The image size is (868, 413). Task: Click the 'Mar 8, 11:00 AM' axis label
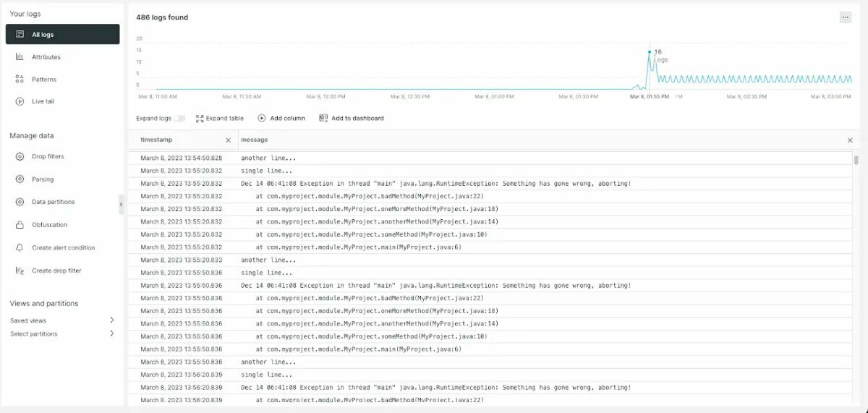click(x=158, y=95)
